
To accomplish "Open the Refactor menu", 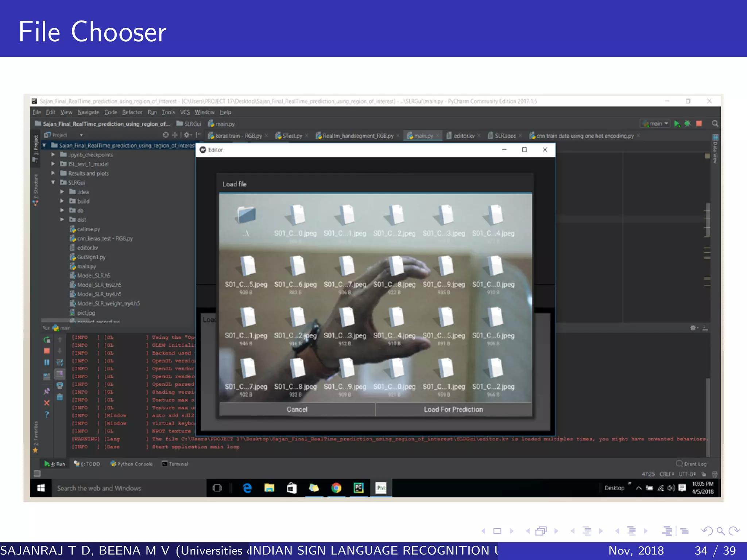I will 132,112.
